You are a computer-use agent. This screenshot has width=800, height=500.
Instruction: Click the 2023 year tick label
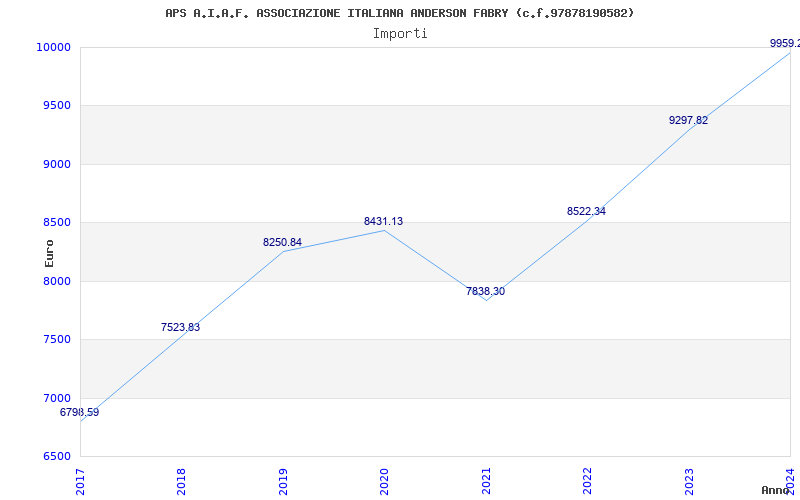coord(689,479)
